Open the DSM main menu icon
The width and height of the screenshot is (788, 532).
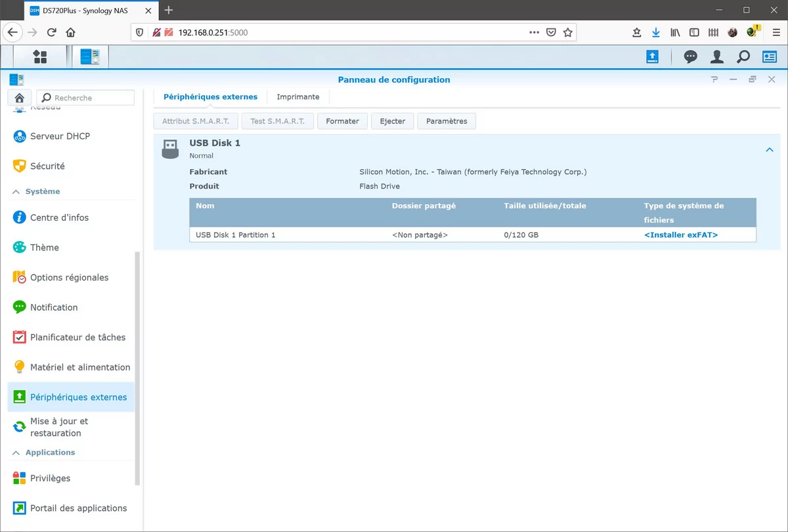coord(40,57)
